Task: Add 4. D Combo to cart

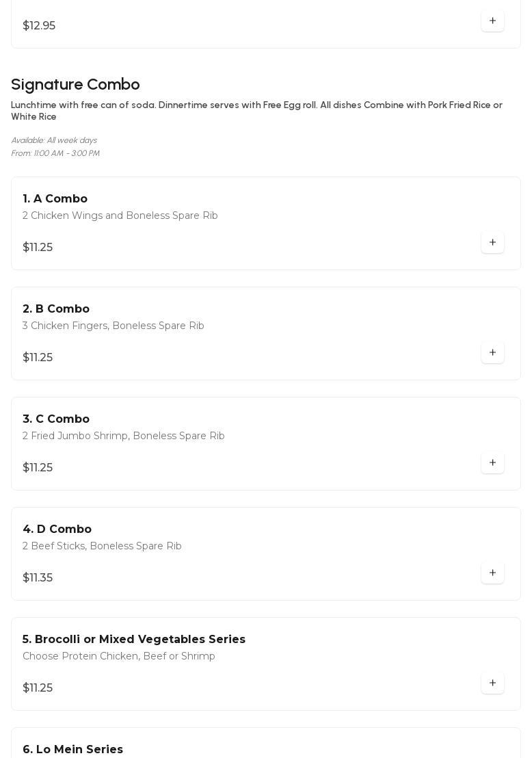Action: [x=492, y=573]
